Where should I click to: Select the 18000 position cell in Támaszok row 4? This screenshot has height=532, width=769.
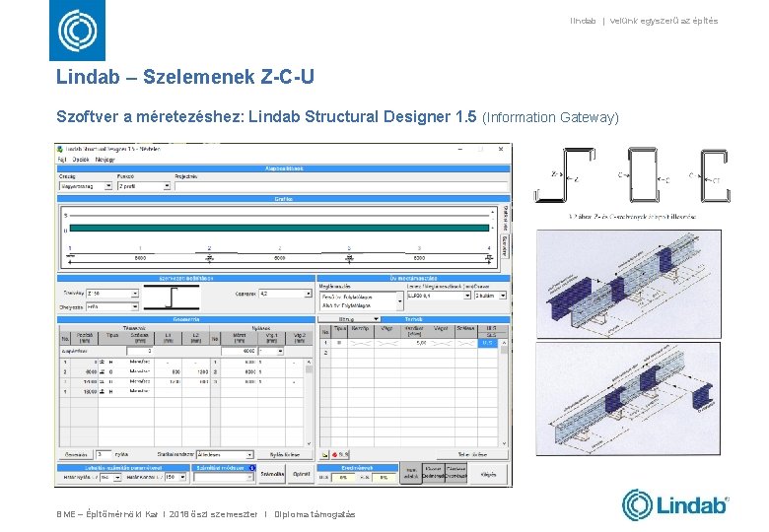(x=85, y=391)
